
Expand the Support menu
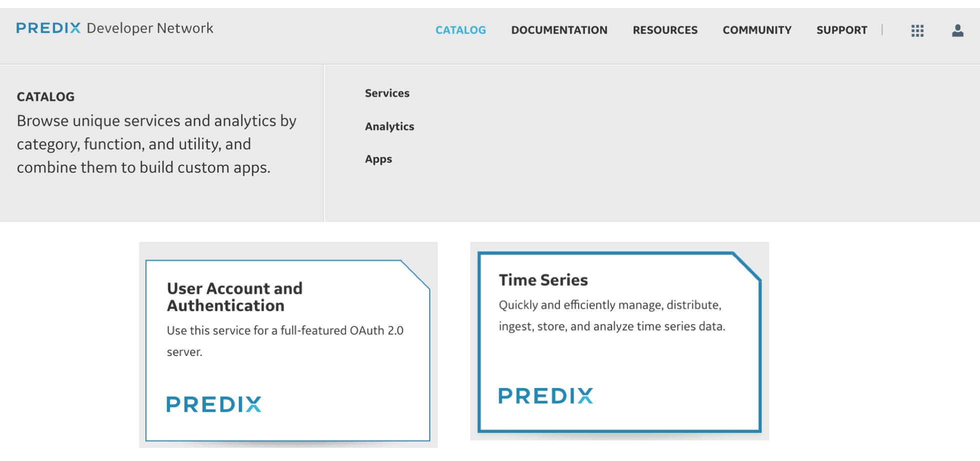point(842,30)
